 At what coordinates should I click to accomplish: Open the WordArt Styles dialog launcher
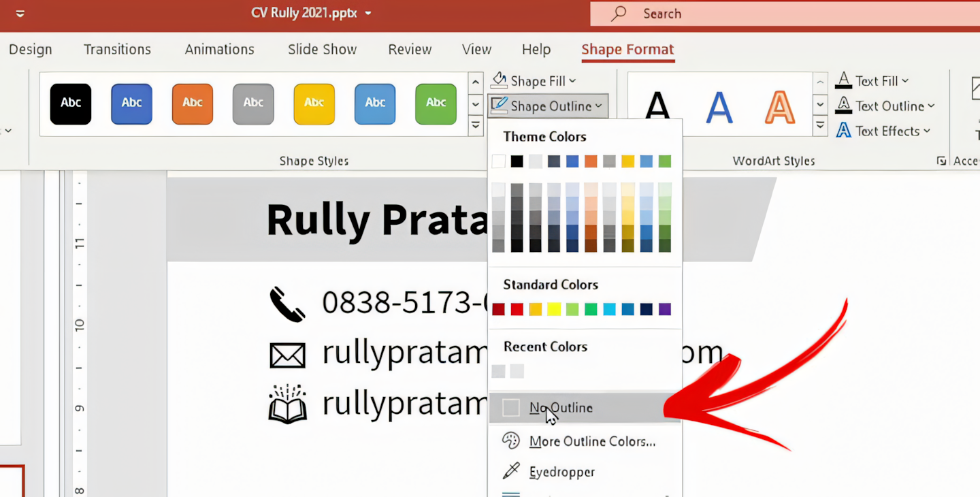pos(941,161)
